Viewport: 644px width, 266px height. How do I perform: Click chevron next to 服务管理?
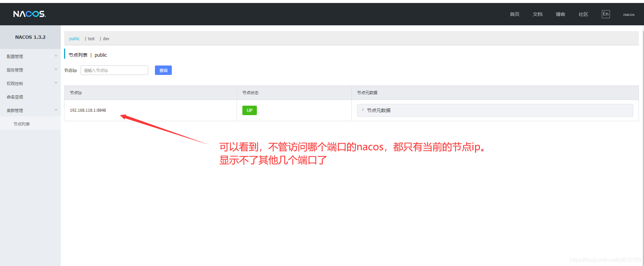(x=56, y=69)
